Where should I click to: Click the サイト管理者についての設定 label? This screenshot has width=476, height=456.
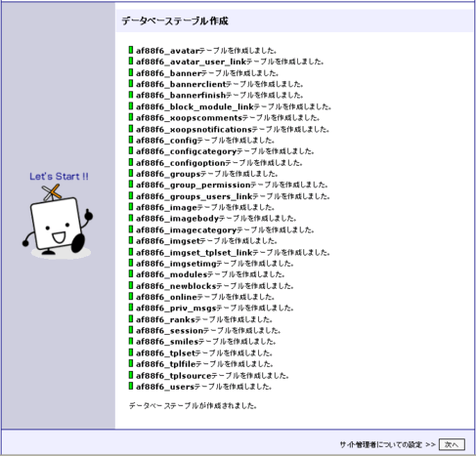(380, 444)
